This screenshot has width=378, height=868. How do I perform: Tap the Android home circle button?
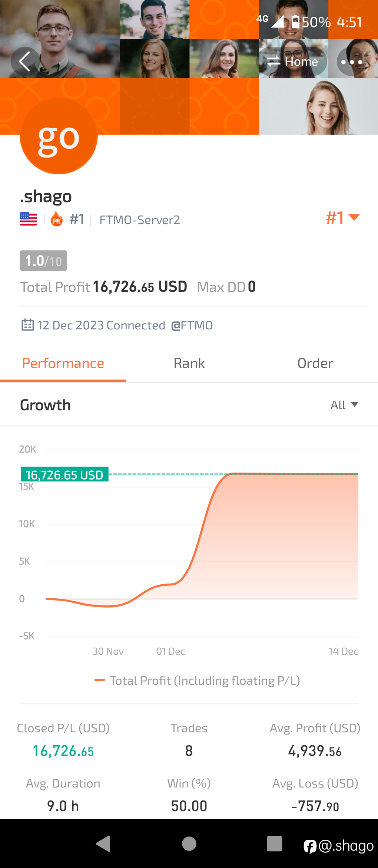(x=189, y=844)
